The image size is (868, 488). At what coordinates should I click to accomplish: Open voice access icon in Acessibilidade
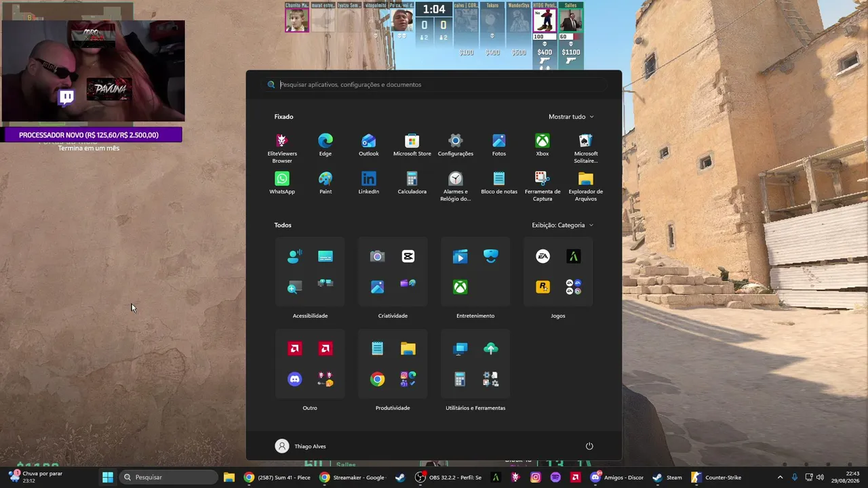(x=295, y=256)
